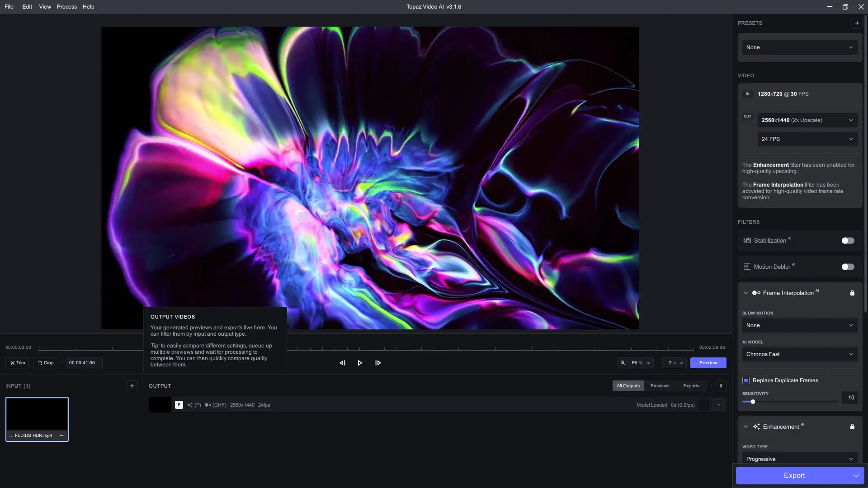Screen dimensions: 868x488
Task: Enable the Stabilization filter
Action: (848, 241)
